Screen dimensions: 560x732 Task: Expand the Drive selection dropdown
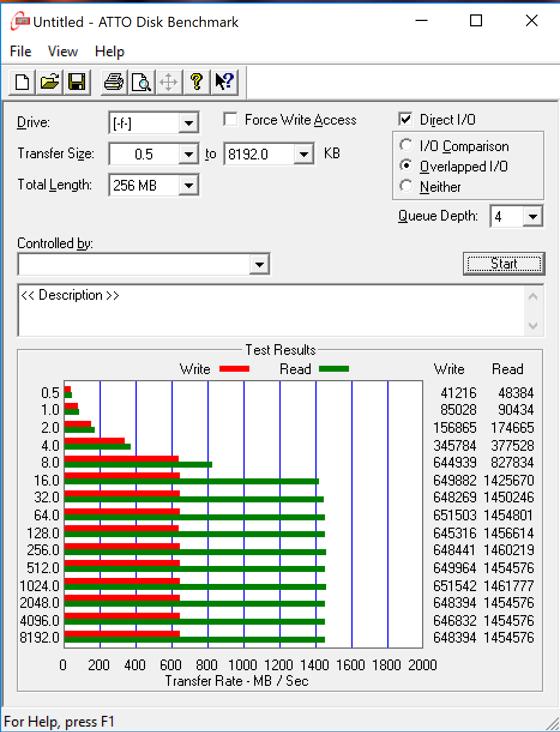[x=188, y=123]
